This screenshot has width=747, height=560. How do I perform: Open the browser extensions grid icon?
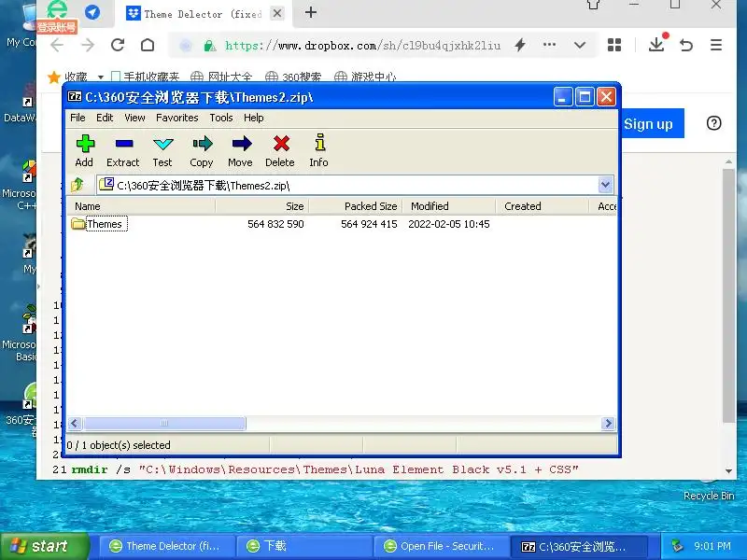614,45
